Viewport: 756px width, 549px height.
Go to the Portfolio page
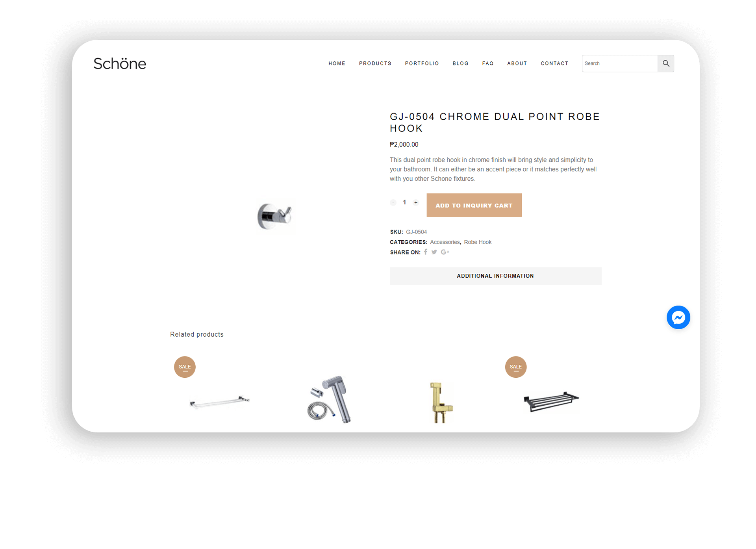tap(422, 63)
